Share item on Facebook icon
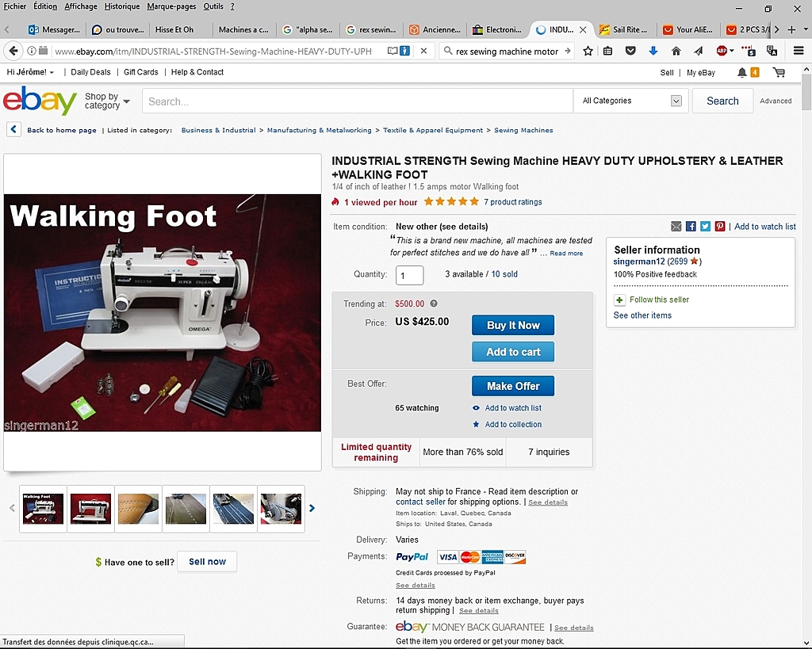 point(691,226)
